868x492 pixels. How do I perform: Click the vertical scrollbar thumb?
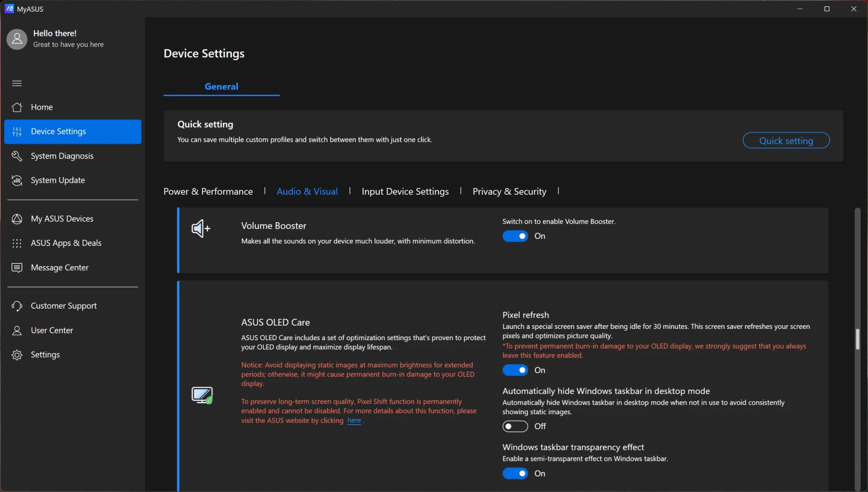(857, 339)
